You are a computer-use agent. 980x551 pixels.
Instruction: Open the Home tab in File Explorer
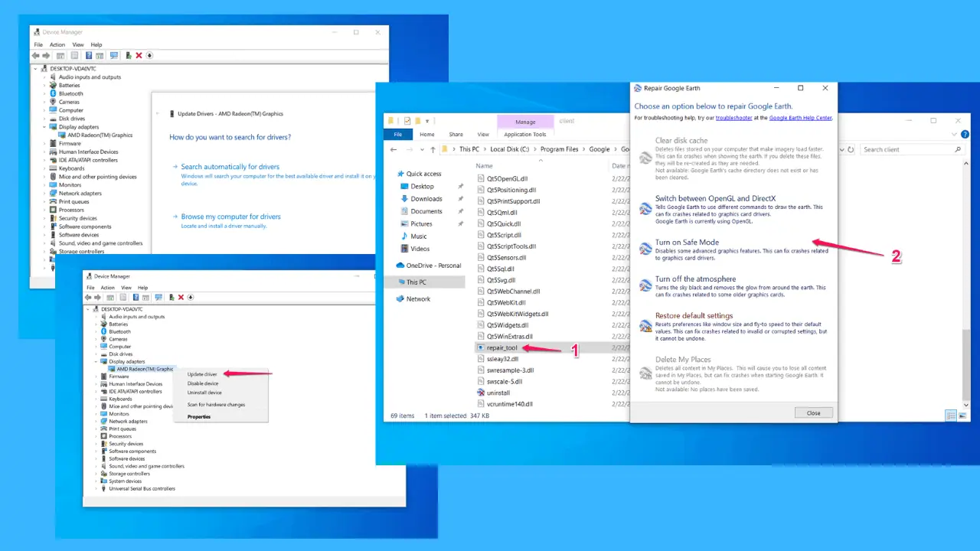[427, 135]
